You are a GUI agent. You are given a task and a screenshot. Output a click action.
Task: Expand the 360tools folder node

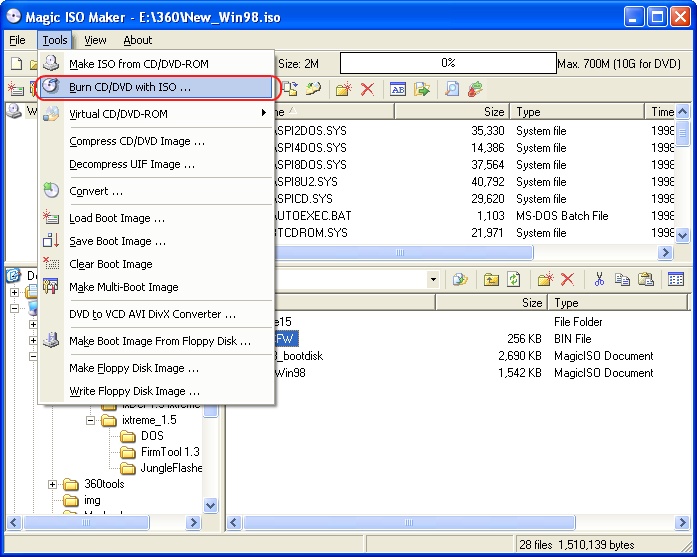click(52, 484)
